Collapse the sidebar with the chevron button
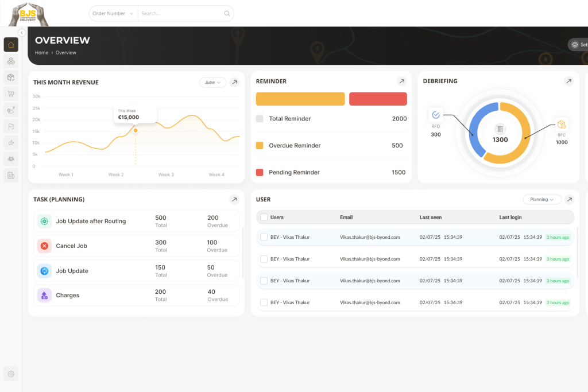 click(22, 33)
